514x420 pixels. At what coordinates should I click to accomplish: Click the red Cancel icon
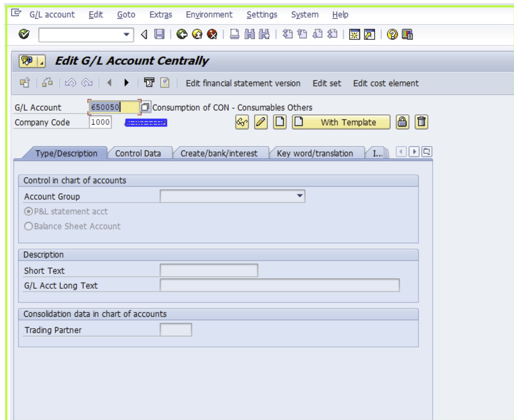[x=212, y=34]
